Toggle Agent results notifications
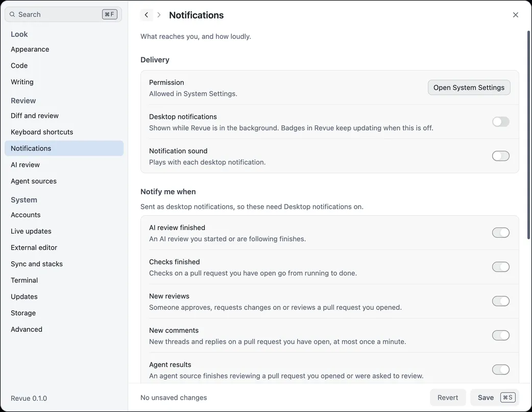This screenshot has width=532, height=412. click(x=501, y=370)
